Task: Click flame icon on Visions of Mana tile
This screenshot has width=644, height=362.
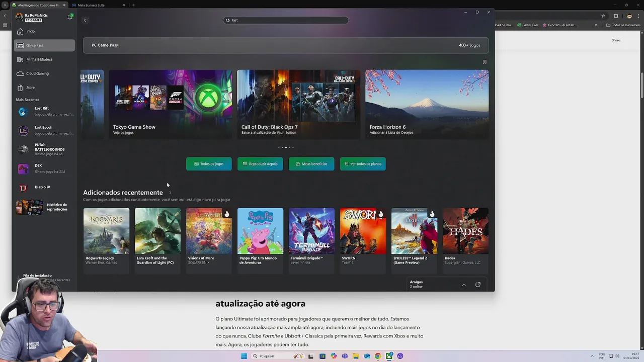Action: [227, 214]
